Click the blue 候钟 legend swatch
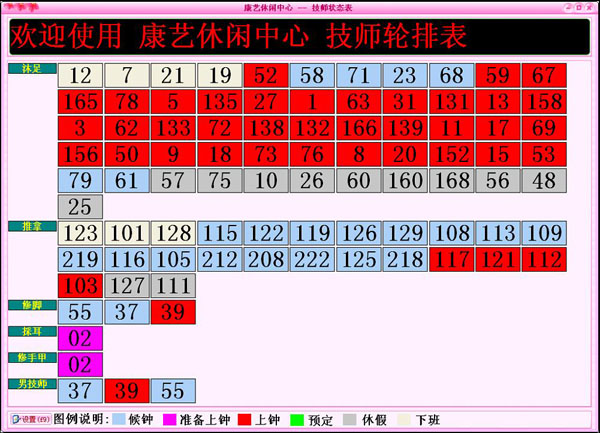The image size is (600, 433). click(x=119, y=419)
